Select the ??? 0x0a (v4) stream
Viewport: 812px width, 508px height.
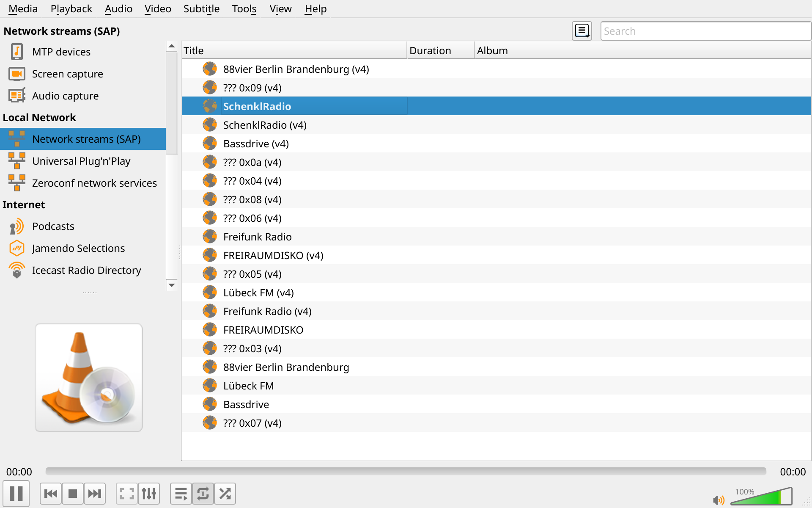[497, 162]
